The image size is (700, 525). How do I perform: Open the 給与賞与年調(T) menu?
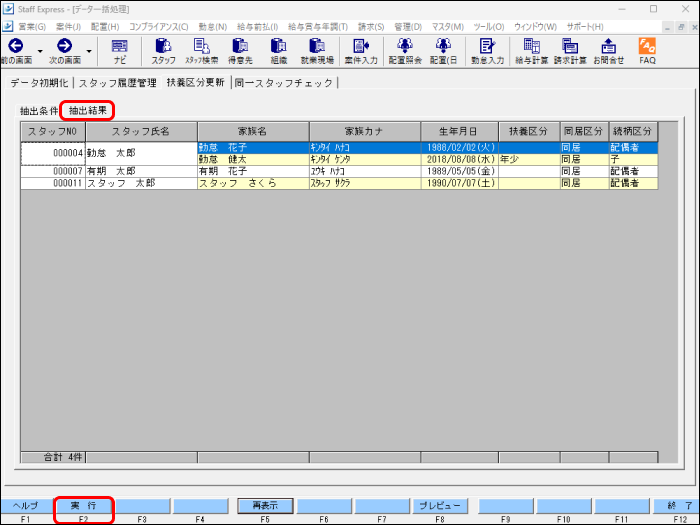point(318,27)
